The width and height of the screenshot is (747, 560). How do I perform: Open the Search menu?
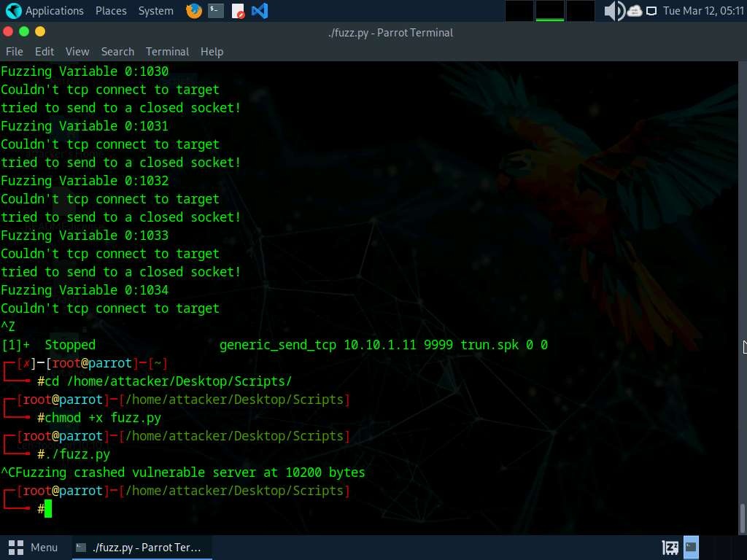(x=117, y=52)
